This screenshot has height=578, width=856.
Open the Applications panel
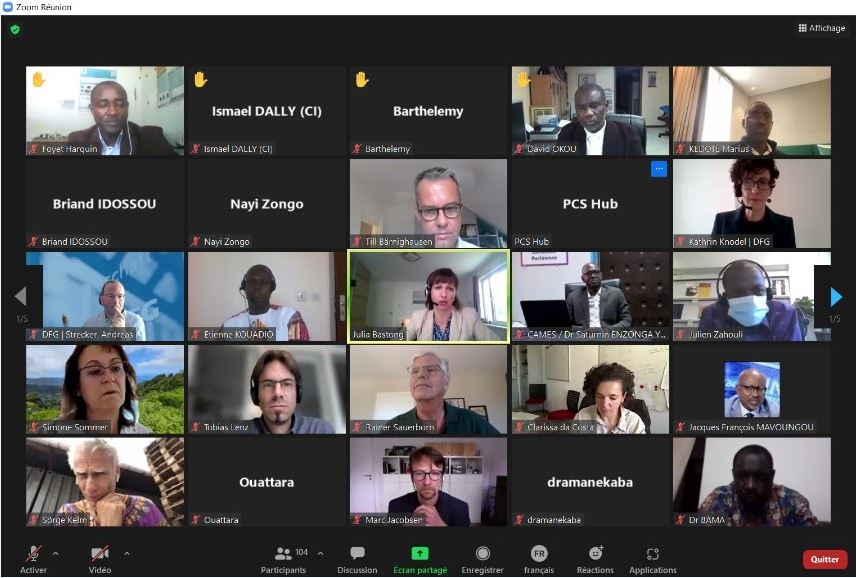[653, 559]
